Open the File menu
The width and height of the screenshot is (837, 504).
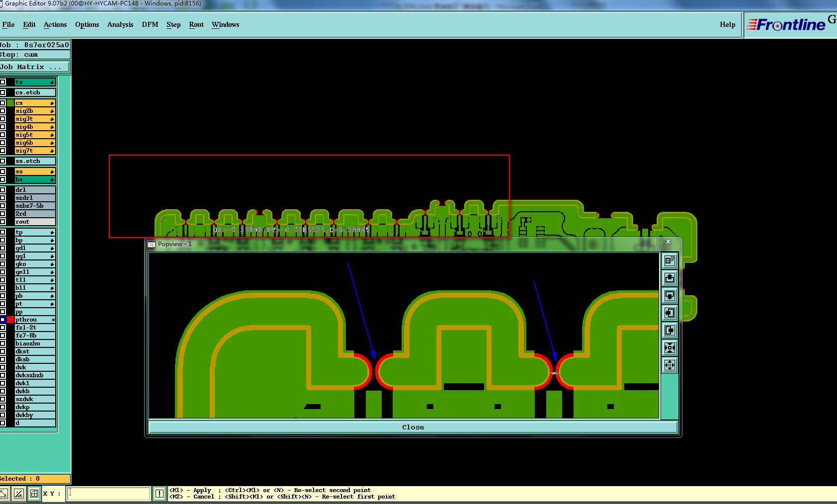[x=8, y=24]
